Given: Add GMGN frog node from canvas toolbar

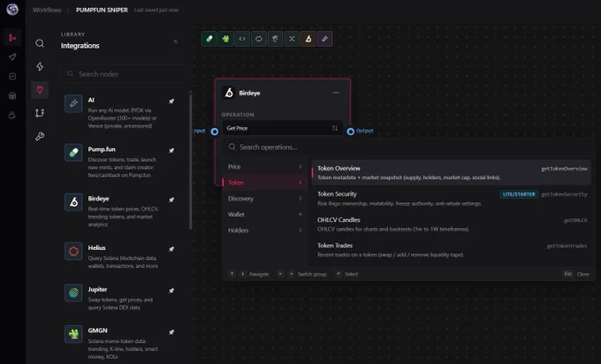Looking at the screenshot, I should 225,39.
